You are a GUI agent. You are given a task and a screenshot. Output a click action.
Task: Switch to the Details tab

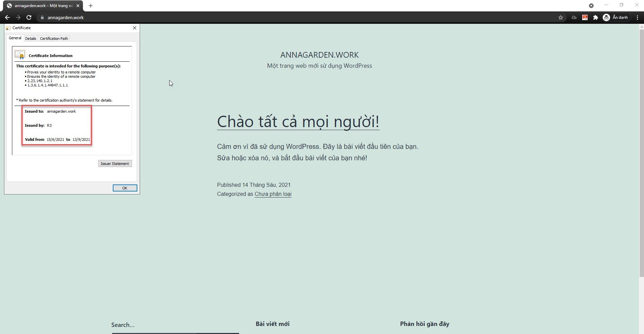coord(31,39)
